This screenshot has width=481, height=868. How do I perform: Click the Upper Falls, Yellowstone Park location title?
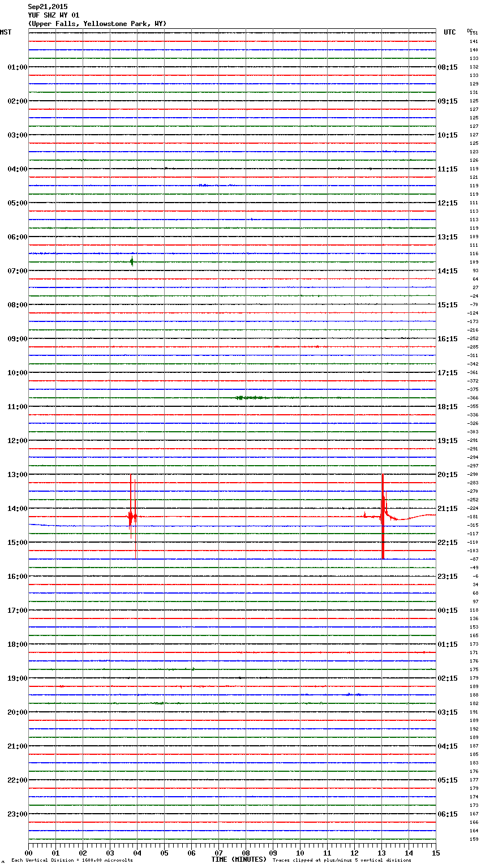[x=97, y=24]
